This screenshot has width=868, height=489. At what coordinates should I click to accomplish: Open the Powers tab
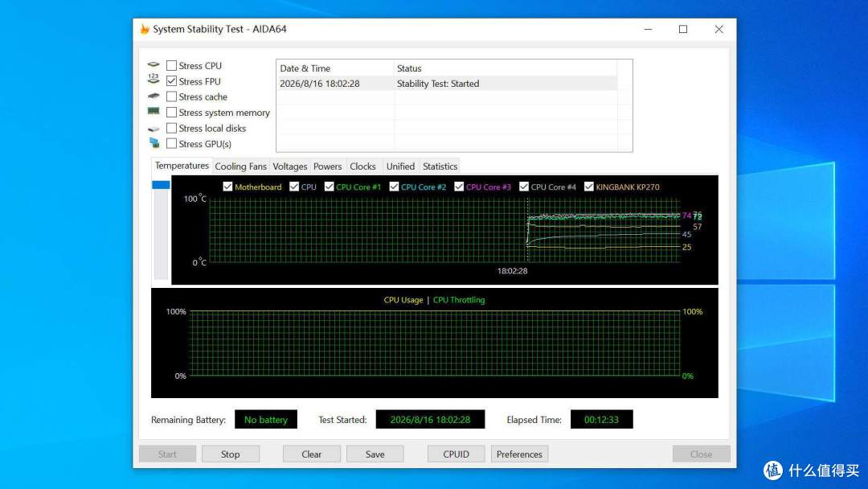coord(327,166)
